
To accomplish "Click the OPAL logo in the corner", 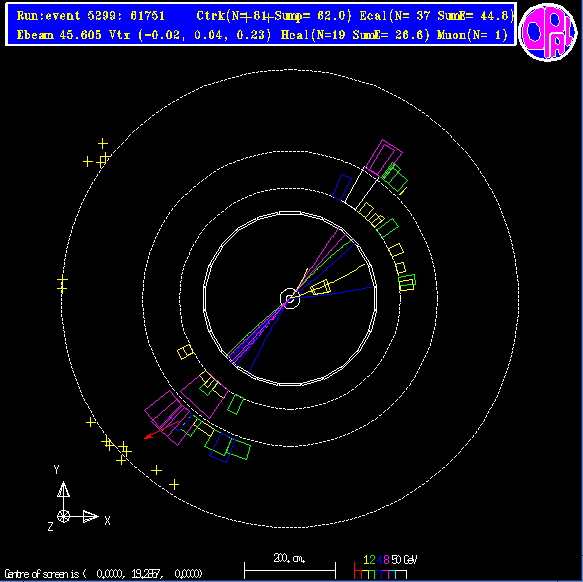I will click(548, 32).
